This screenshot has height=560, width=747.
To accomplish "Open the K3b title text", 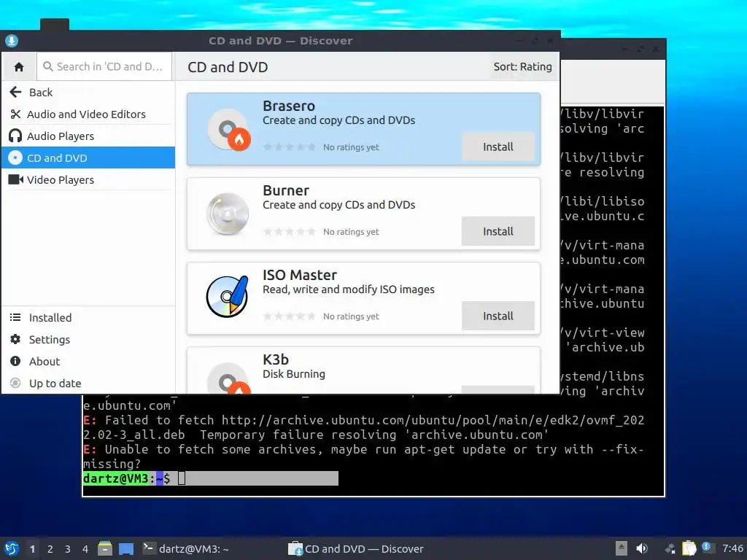I will pyautogui.click(x=275, y=359).
